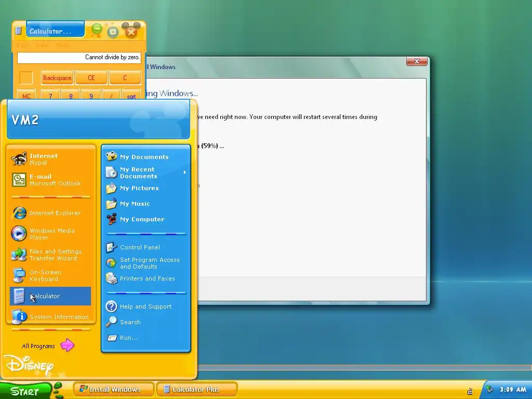Image resolution: width=532 pixels, height=399 pixels.
Task: Maximize Calculator with teal button
Action: pos(113,32)
